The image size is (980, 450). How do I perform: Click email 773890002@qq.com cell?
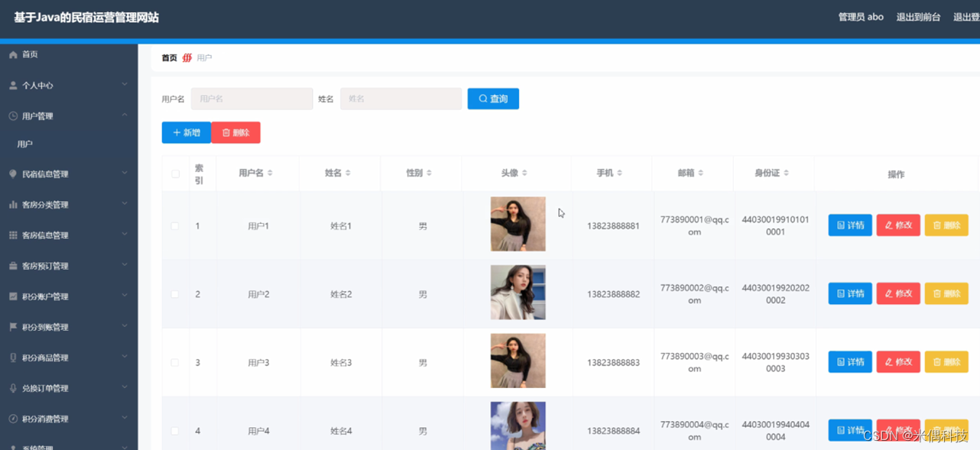694,294
